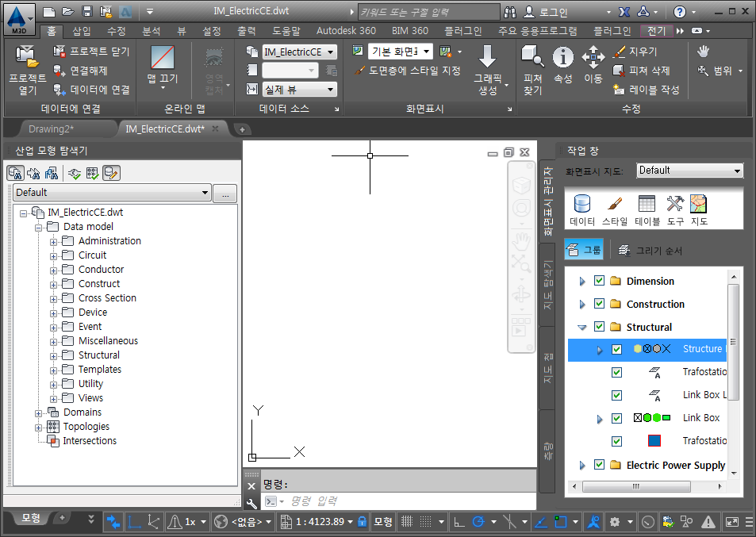Toggle Electric Power Supply group checkbox
This screenshot has width=756, height=537.
coord(599,465)
